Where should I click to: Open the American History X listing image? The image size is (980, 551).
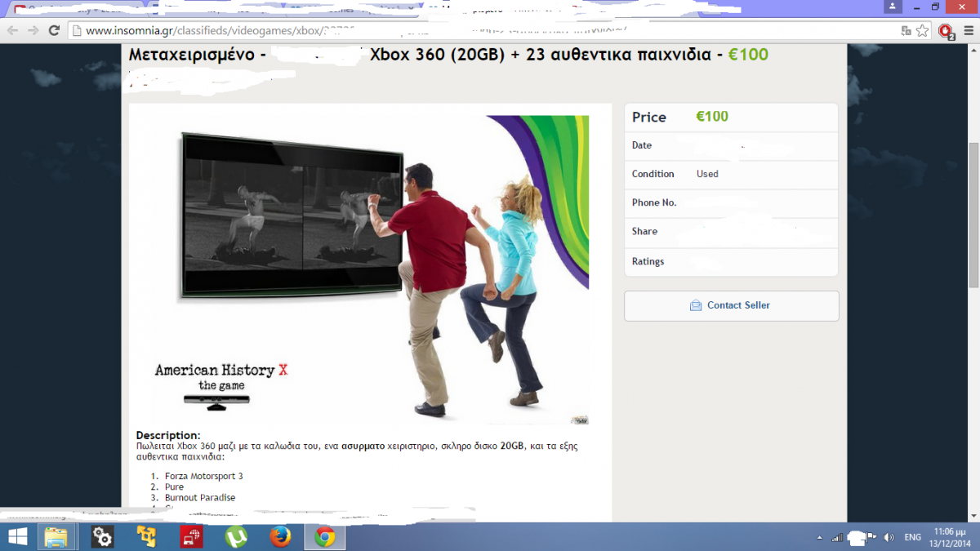click(370, 269)
